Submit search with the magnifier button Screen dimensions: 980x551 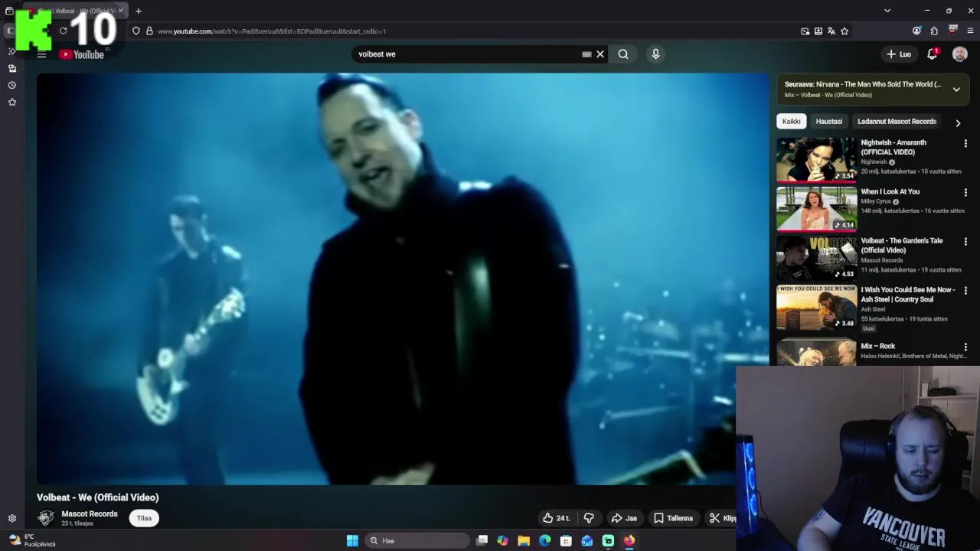point(623,54)
